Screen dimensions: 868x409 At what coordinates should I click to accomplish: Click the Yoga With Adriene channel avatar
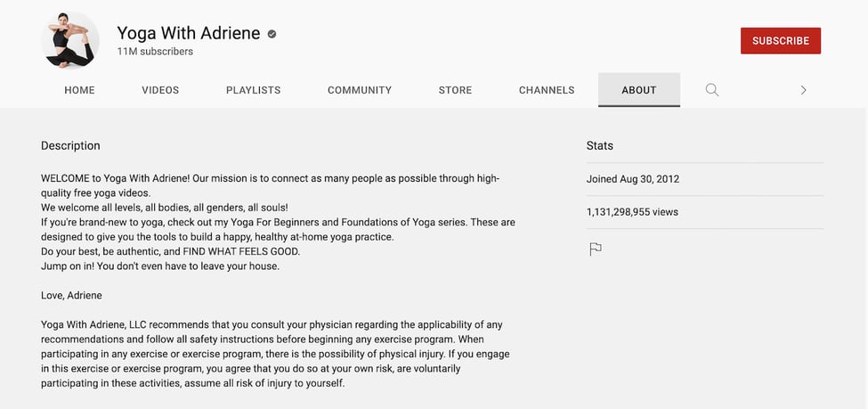pos(69,40)
